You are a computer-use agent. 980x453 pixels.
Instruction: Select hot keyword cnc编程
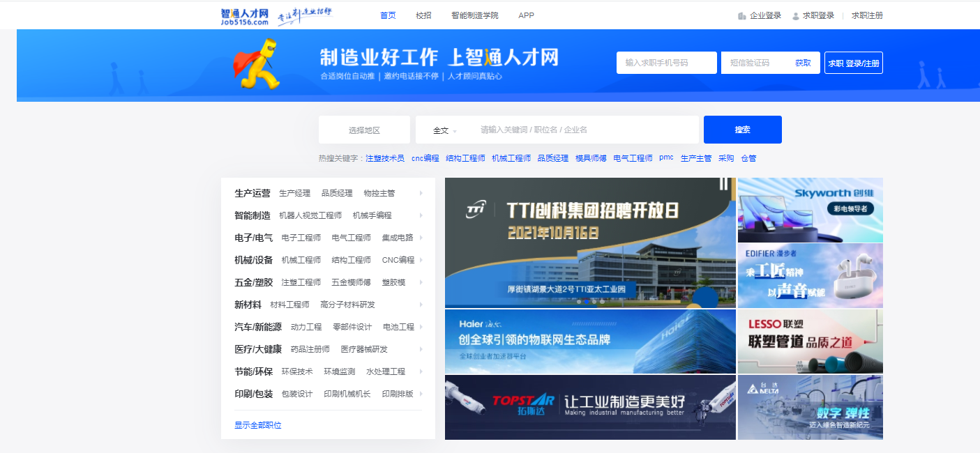tap(425, 158)
